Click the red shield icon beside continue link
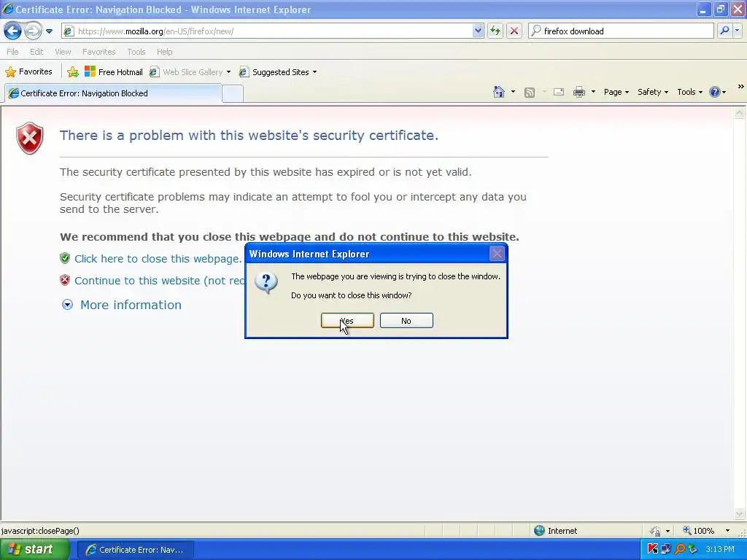 pyautogui.click(x=65, y=280)
